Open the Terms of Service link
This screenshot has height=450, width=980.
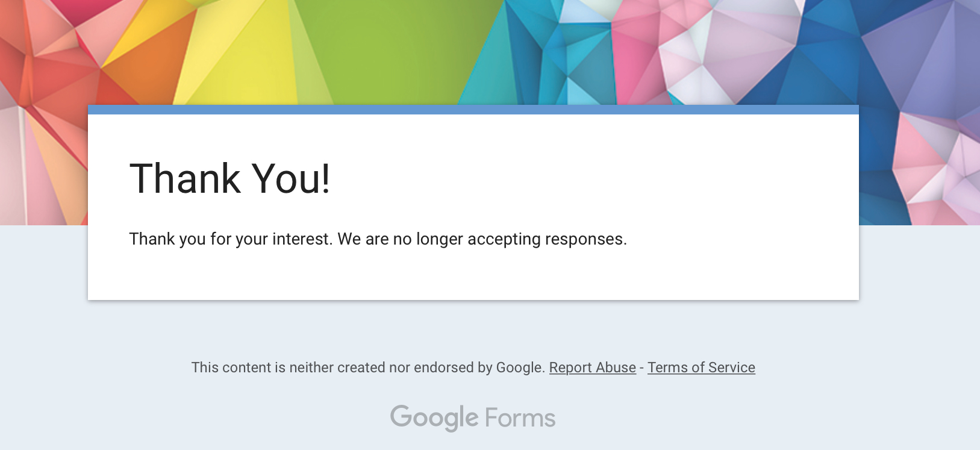(x=701, y=367)
